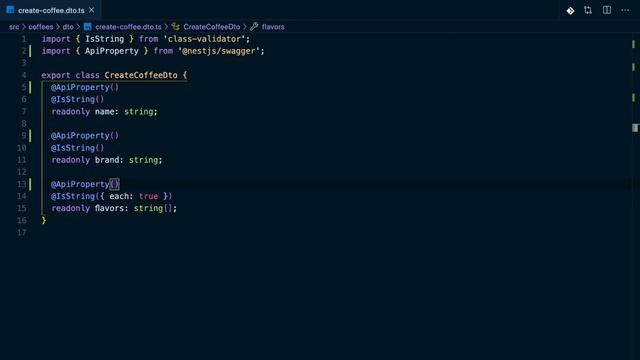
Task: Click 'string[]' type on line 15
Action: [153, 208]
